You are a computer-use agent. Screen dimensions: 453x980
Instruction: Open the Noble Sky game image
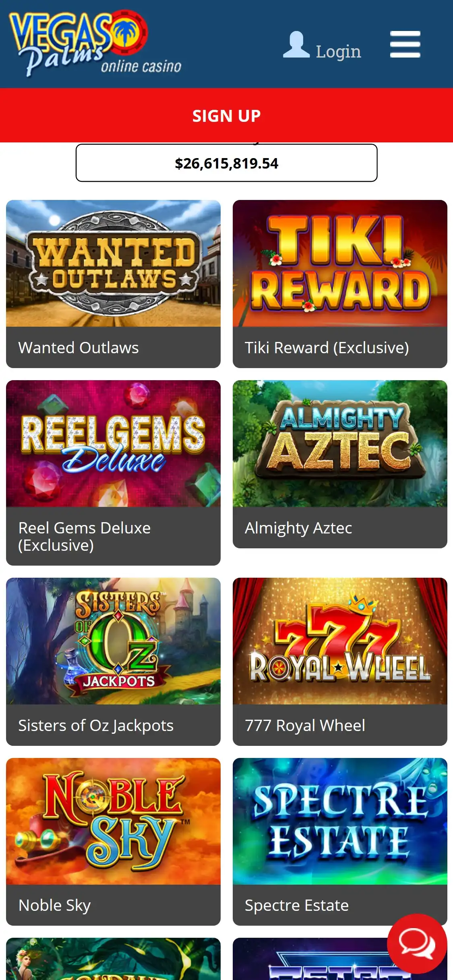(x=113, y=821)
